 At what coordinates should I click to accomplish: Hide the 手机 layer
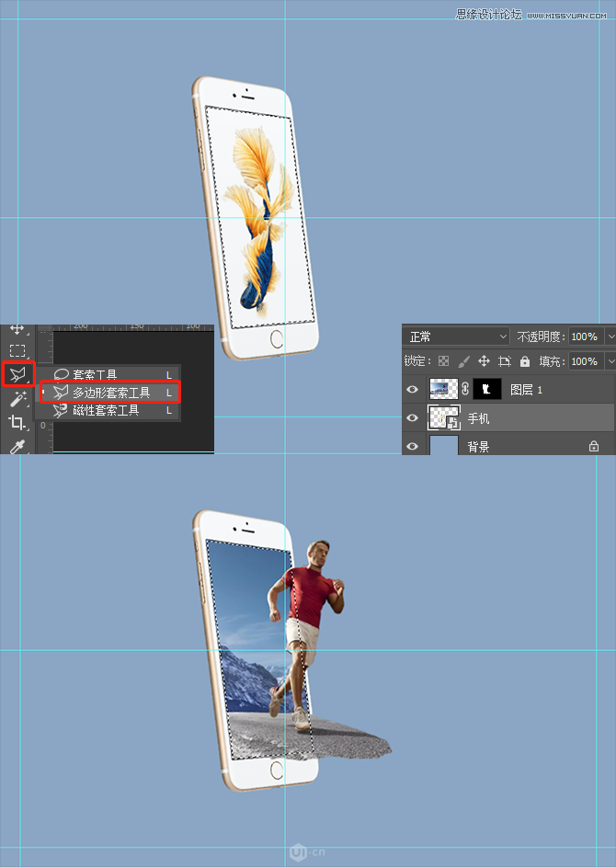[x=412, y=417]
